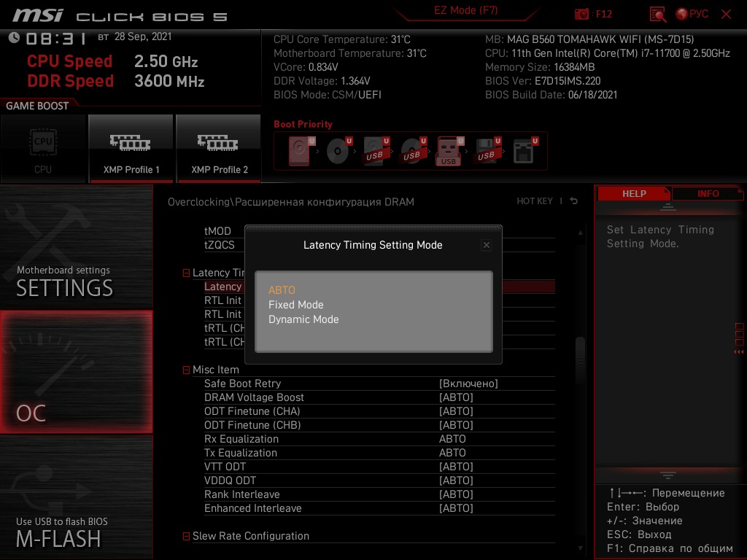747x560 pixels.
Task: Close the Latency Timing Setting Mode dialog
Action: coord(486,245)
